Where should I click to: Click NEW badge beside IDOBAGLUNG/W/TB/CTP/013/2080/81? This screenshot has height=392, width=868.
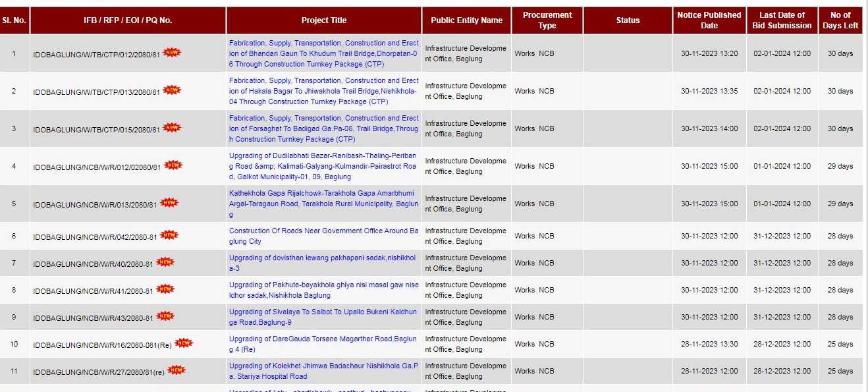click(x=172, y=90)
